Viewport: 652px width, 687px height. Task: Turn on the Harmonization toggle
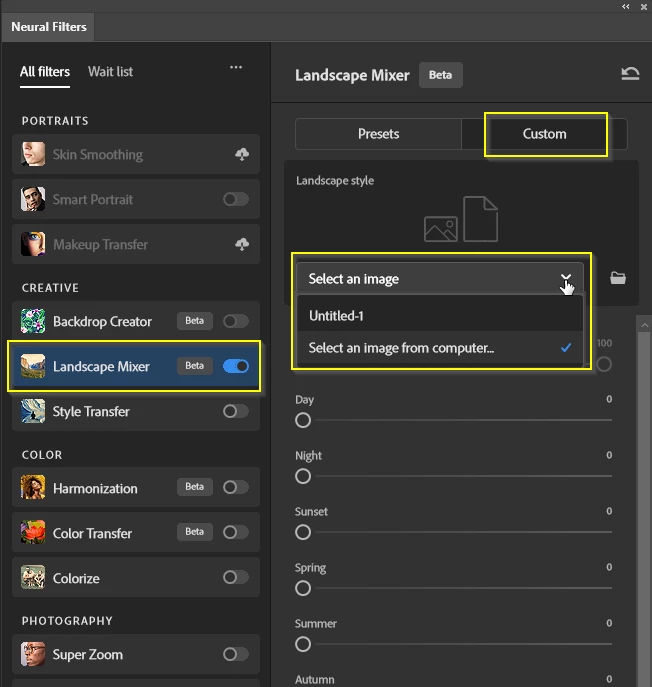point(236,487)
